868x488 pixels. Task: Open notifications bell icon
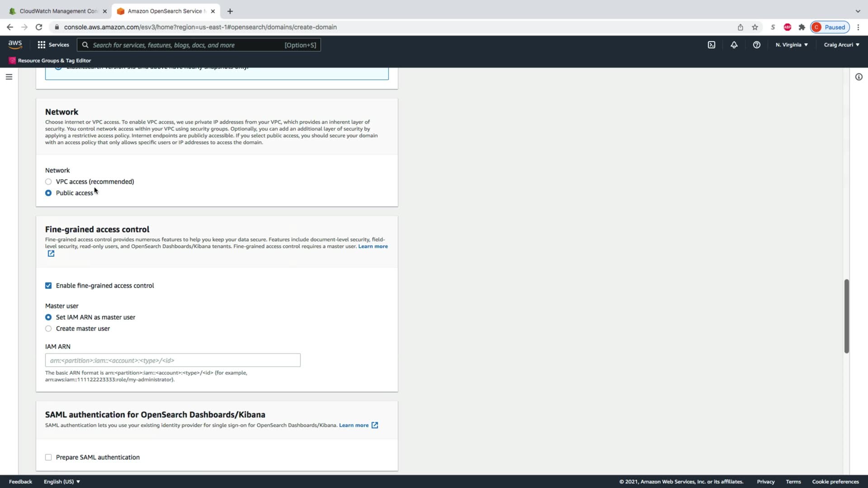(x=734, y=45)
